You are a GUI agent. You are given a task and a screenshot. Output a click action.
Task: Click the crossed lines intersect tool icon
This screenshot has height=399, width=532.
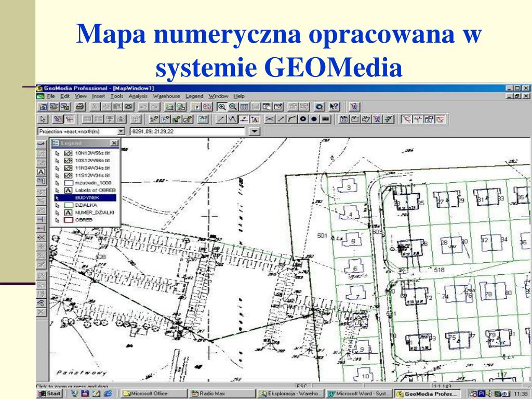tap(270, 119)
